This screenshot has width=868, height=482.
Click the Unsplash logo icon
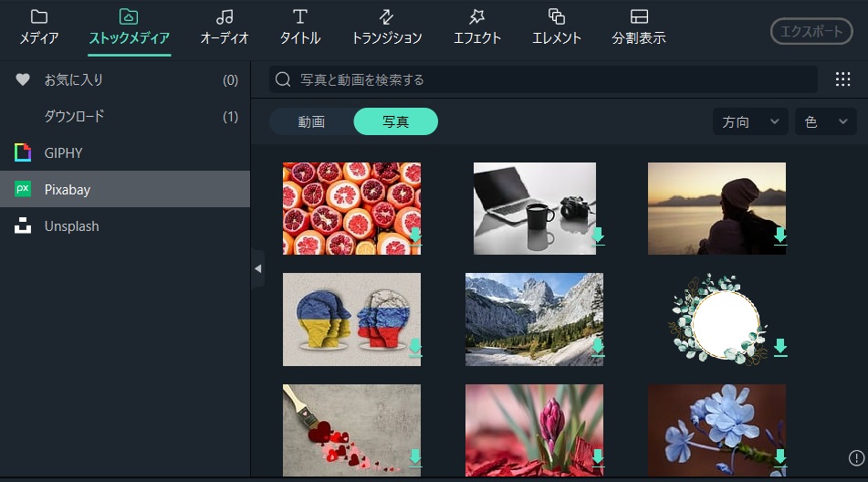click(x=23, y=225)
